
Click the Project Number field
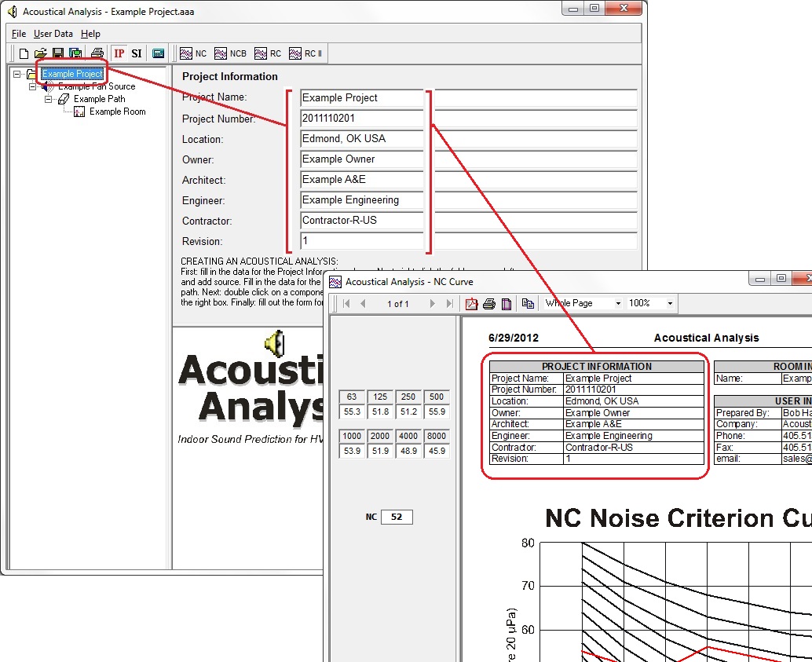pos(469,118)
